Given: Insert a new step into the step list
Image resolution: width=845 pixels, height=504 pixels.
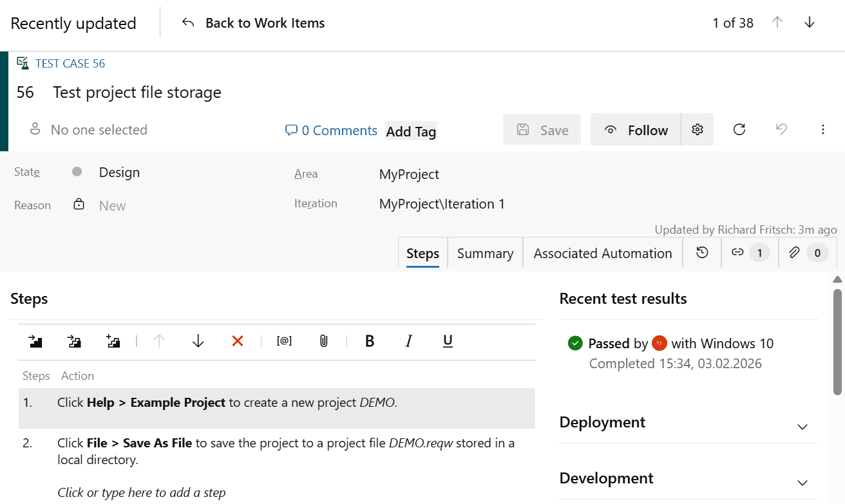Looking at the screenshot, I should point(35,341).
